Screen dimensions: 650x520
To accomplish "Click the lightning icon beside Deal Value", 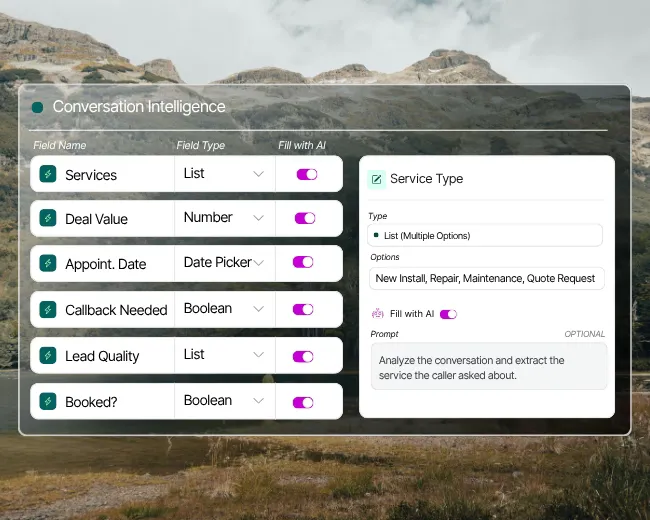I will [48, 218].
